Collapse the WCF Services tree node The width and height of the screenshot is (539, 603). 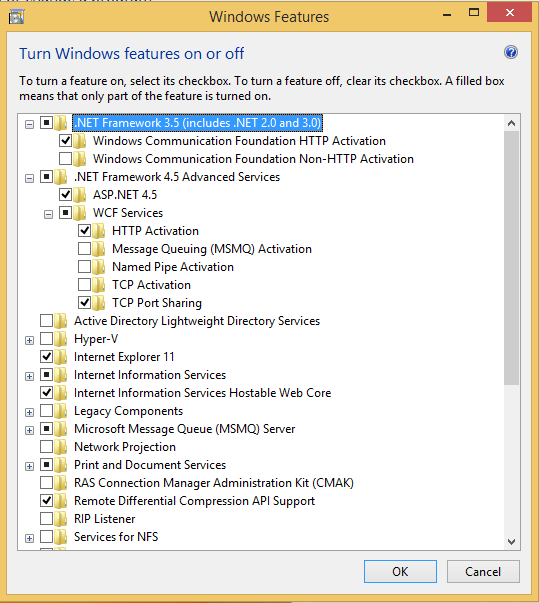click(x=48, y=214)
